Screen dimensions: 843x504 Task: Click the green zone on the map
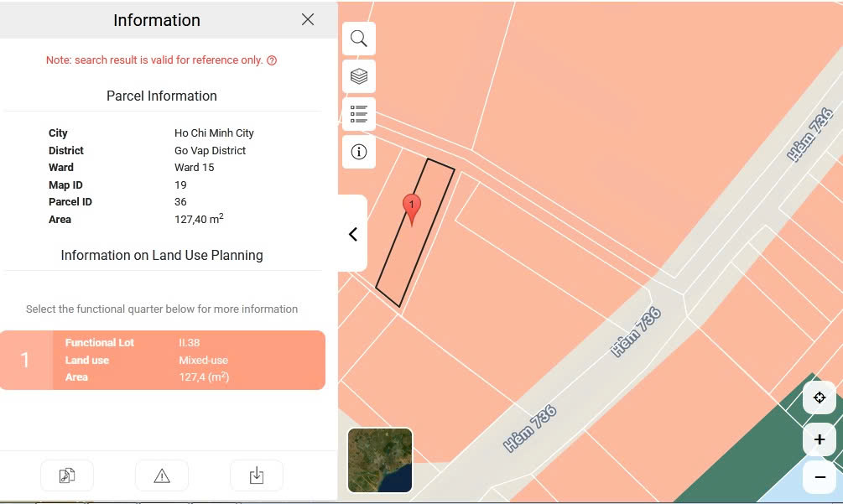(x=755, y=453)
